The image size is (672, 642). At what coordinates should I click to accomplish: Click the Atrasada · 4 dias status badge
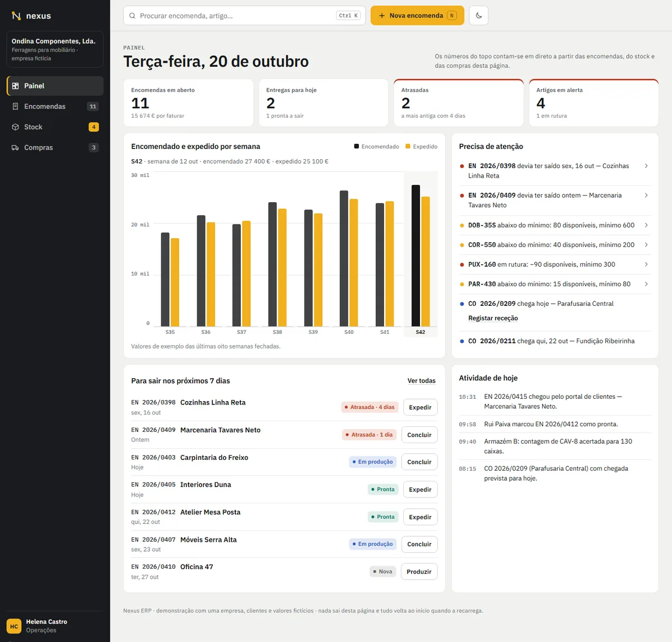[370, 407]
